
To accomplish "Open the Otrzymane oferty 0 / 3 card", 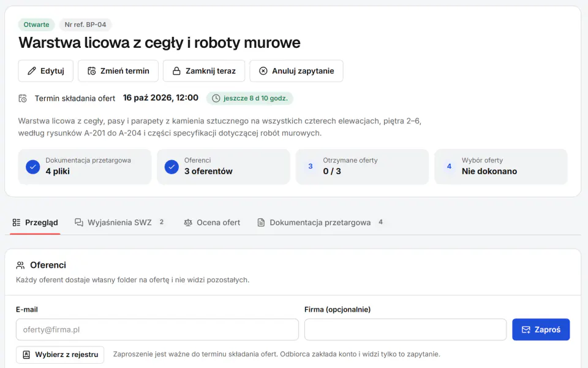I will coord(362,167).
